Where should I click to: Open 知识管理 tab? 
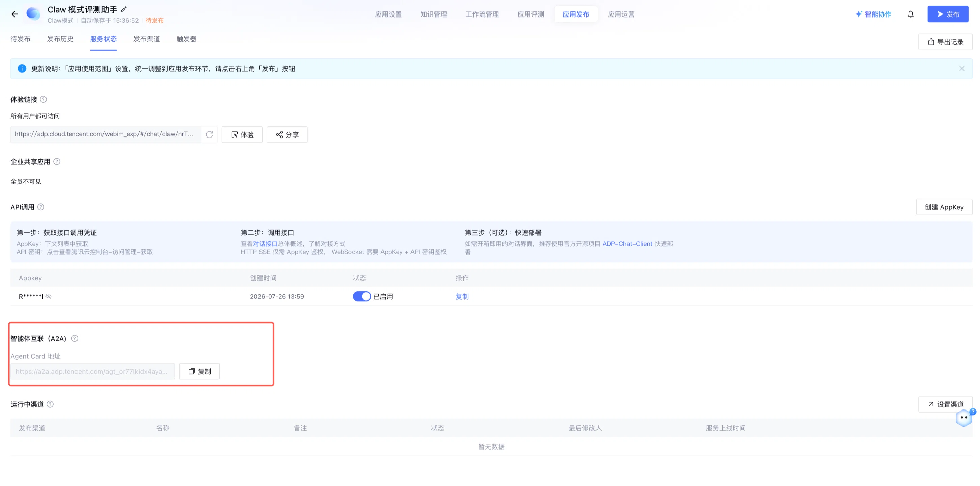434,14
